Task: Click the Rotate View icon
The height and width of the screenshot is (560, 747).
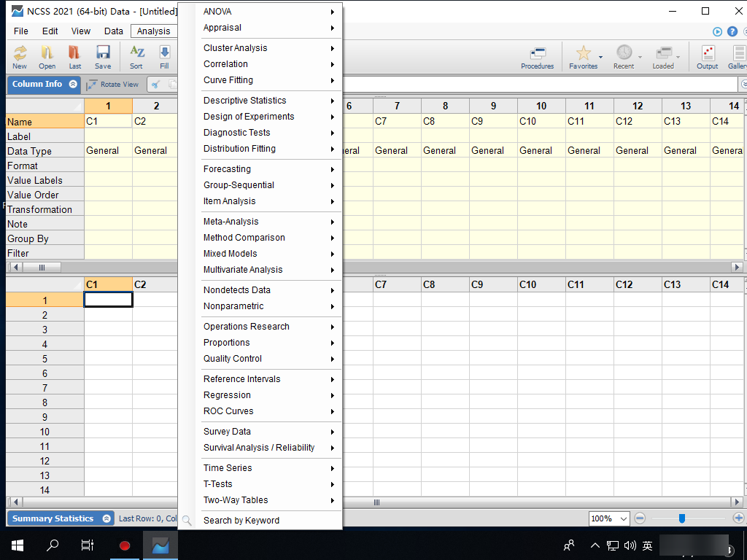Action: click(x=92, y=85)
